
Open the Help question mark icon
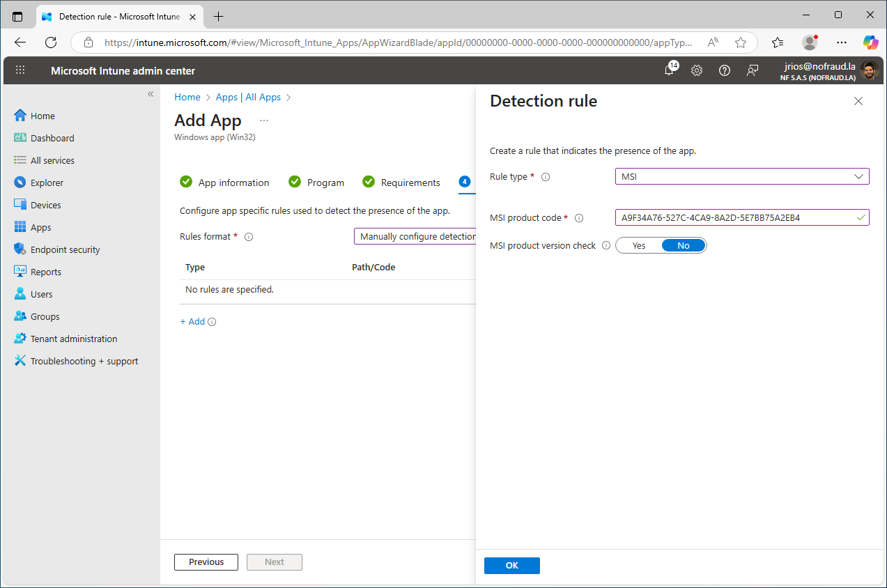(725, 70)
